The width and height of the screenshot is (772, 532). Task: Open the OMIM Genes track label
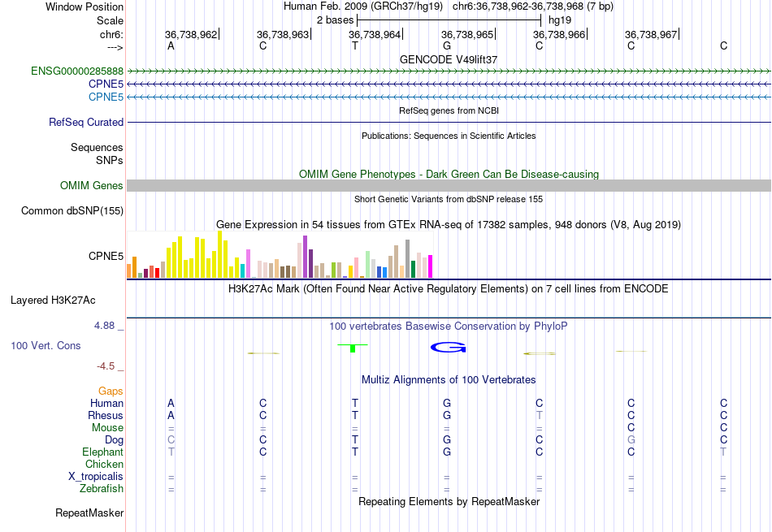pos(92,185)
